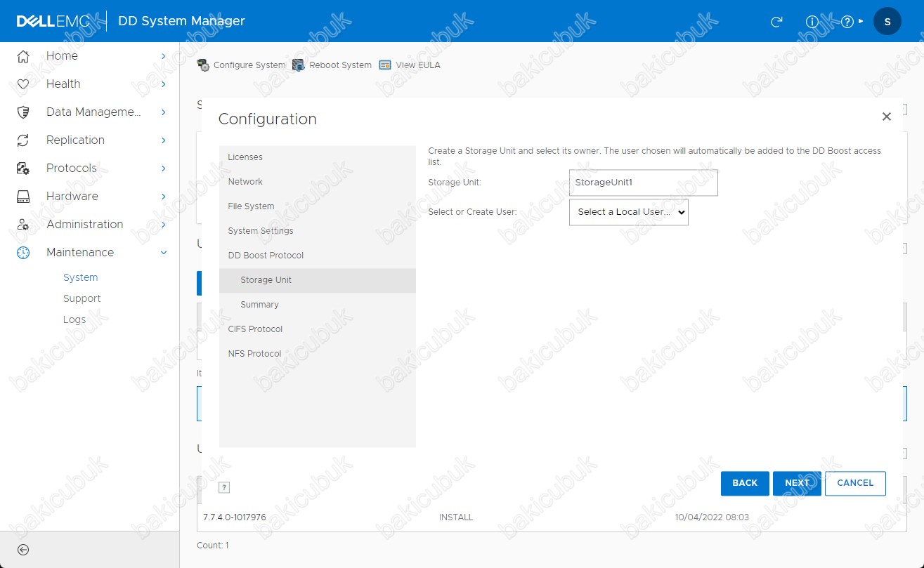Screen dimensions: 924x568
Task: Open the user avatar 'S' menu
Action: click(x=887, y=21)
